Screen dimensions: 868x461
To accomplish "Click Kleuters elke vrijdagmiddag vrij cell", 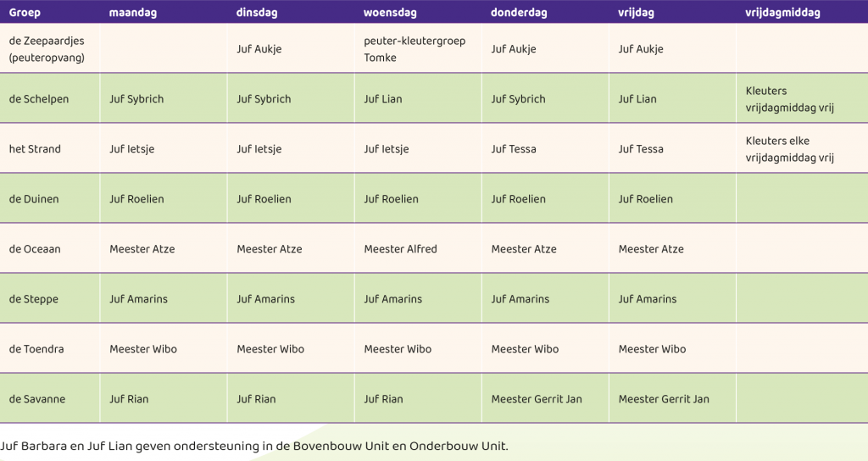I will 790,149.
